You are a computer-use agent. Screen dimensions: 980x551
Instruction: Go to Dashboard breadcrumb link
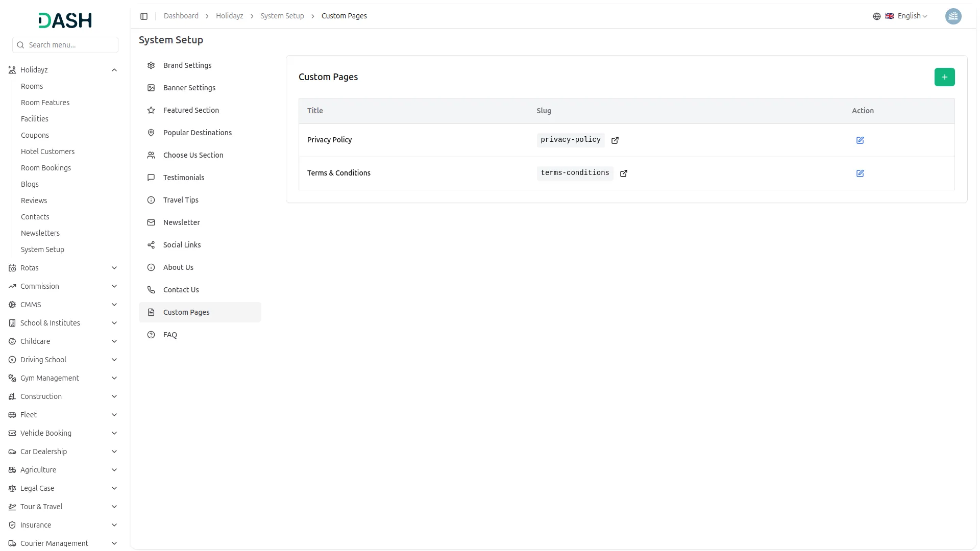[x=181, y=16]
